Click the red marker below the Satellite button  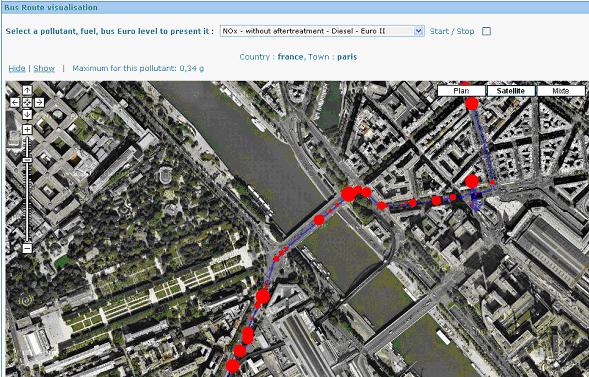click(472, 104)
